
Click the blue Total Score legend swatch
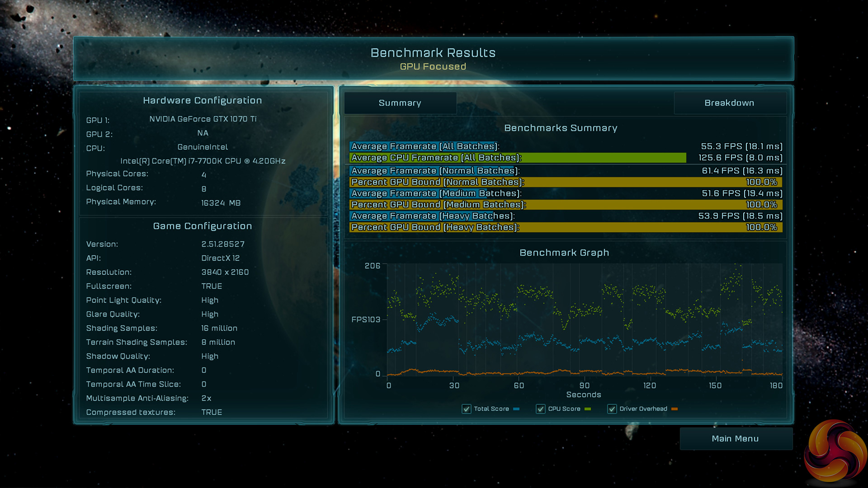pos(516,409)
